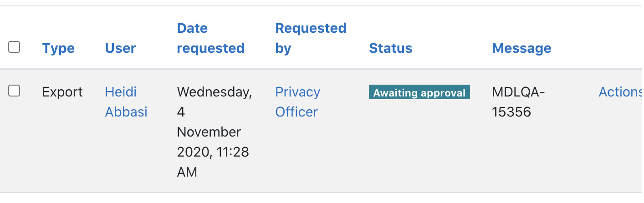Select the Heidi Abbasi export request checkbox

[x=14, y=91]
